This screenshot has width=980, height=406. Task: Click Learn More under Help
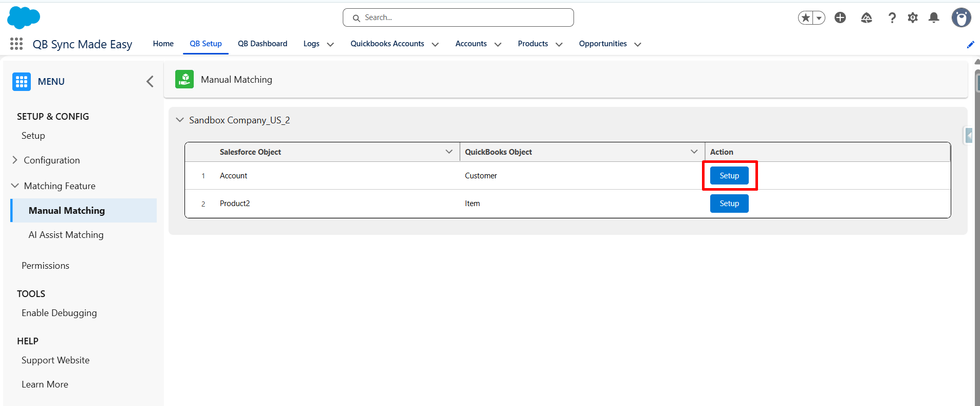45,384
